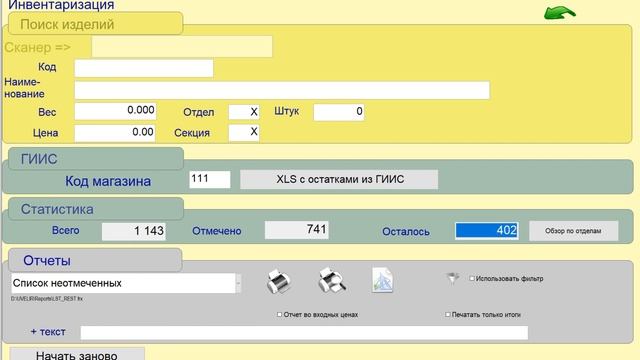
Task: Open Обзор по отделам button
Action: (x=573, y=231)
